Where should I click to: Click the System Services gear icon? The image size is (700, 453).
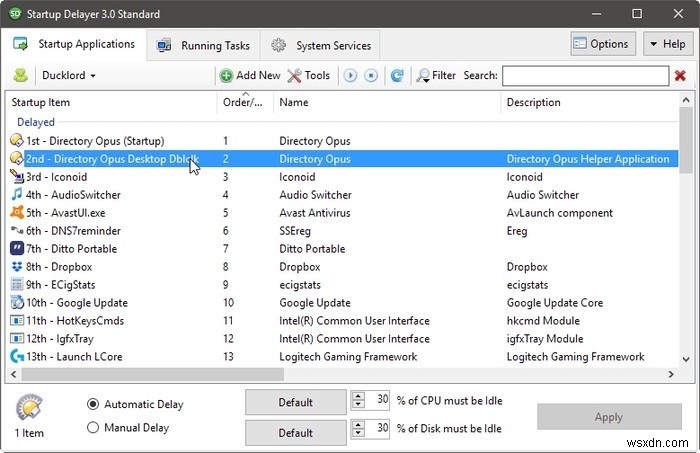tap(279, 45)
